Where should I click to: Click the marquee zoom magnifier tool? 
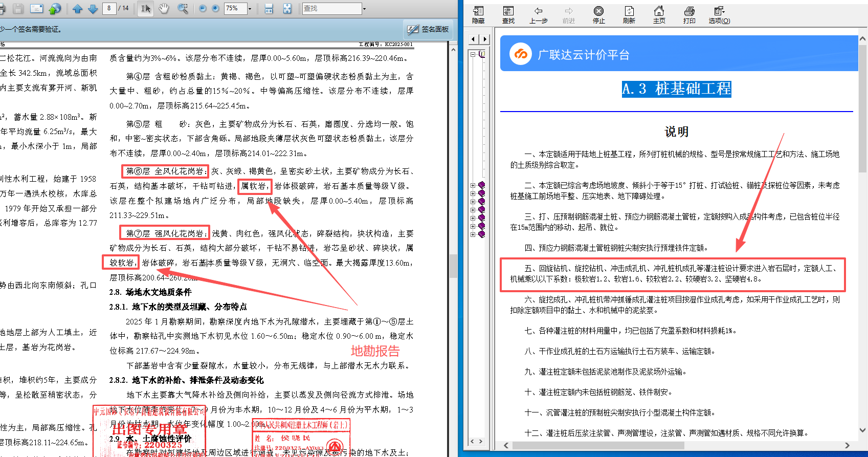coord(182,9)
